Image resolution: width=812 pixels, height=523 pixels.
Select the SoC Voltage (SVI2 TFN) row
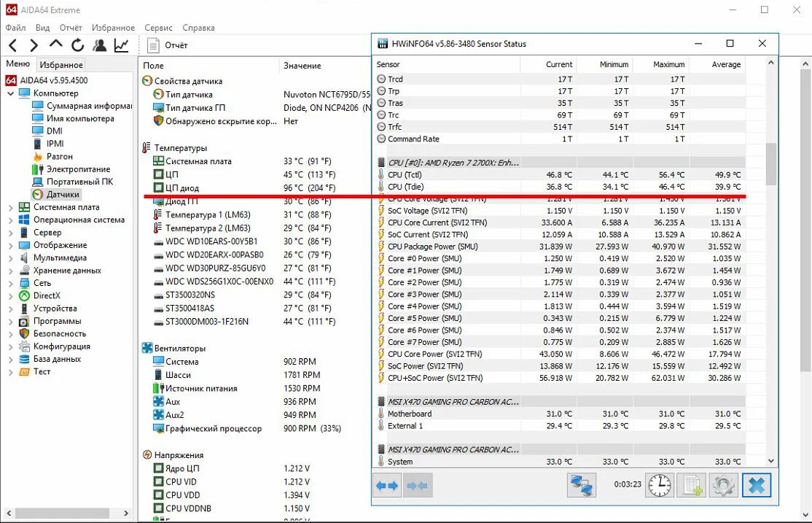tap(561, 211)
